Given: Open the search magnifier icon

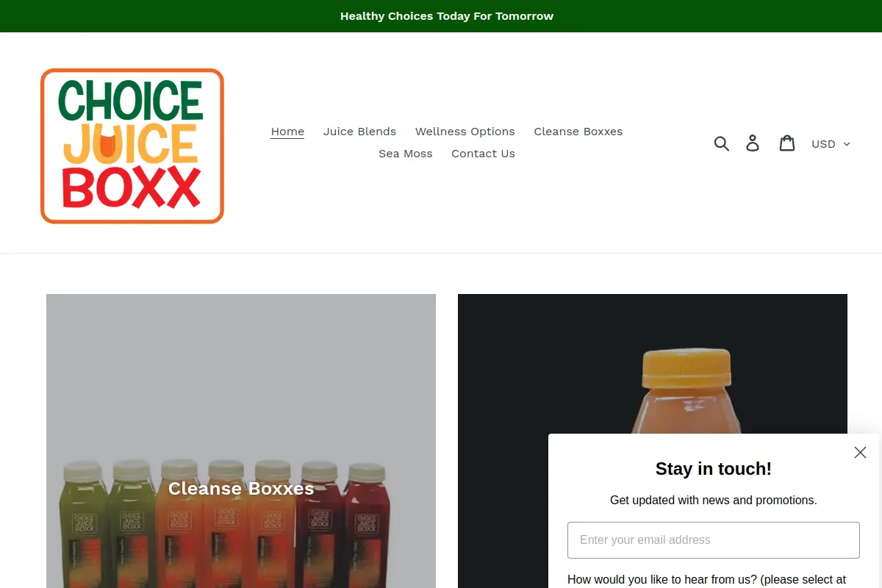Looking at the screenshot, I should point(722,143).
